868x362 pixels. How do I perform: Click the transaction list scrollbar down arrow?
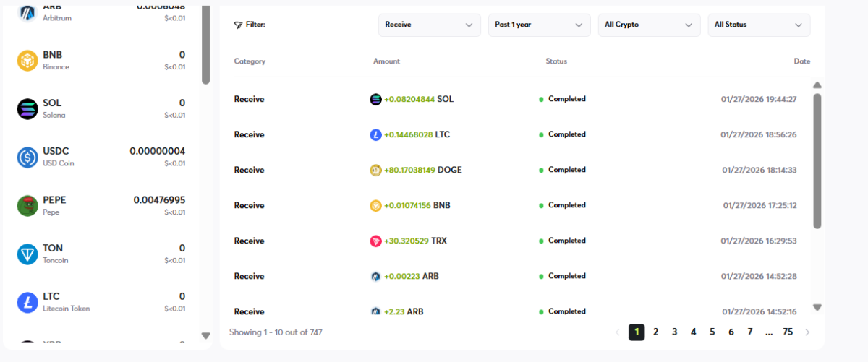(817, 307)
